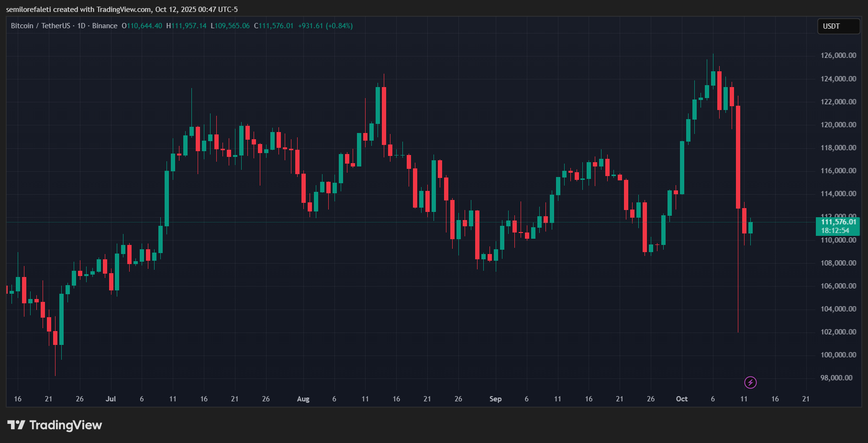
Task: Click the Jul label on the time axis
Action: [x=111, y=399]
